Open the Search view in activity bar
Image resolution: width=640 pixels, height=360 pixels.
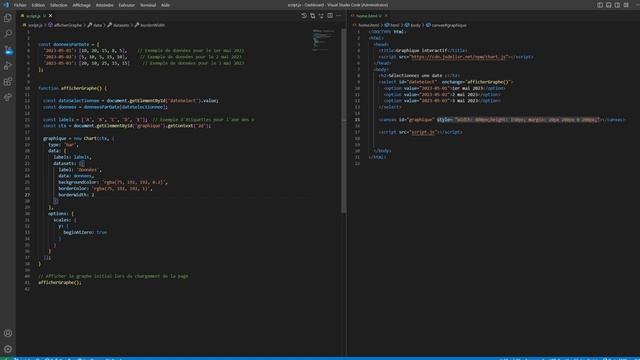click(8, 34)
